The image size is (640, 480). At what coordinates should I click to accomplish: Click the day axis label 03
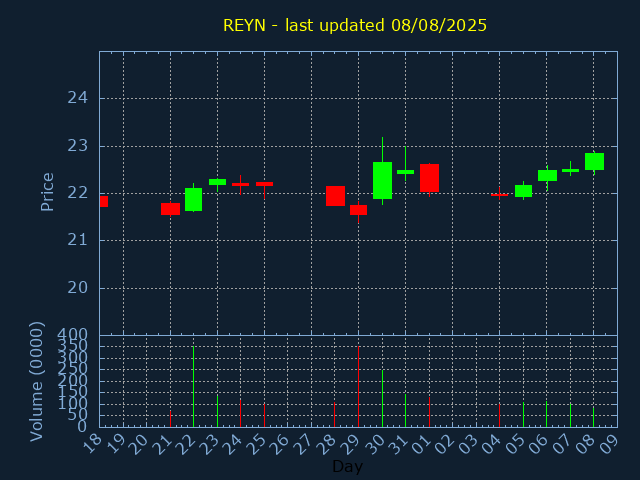click(x=469, y=444)
